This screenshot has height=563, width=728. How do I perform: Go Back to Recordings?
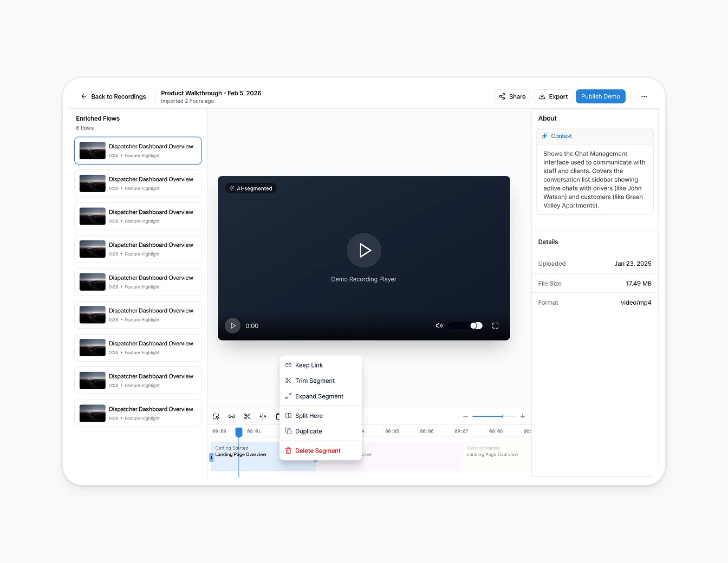click(x=113, y=96)
